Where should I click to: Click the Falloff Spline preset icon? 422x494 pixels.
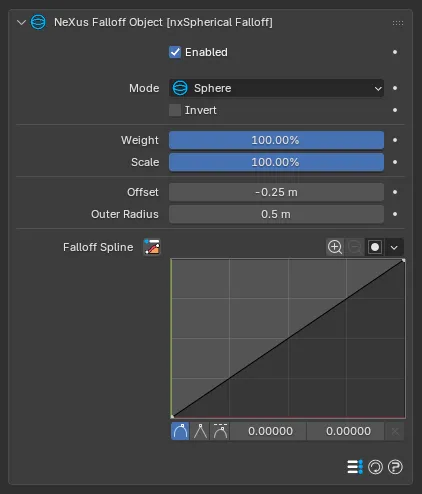click(152, 247)
